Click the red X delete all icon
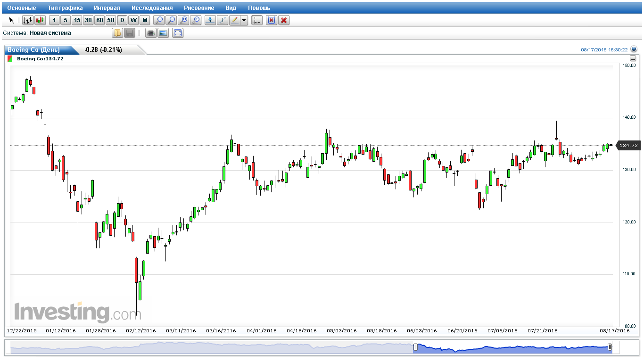 pyautogui.click(x=283, y=20)
